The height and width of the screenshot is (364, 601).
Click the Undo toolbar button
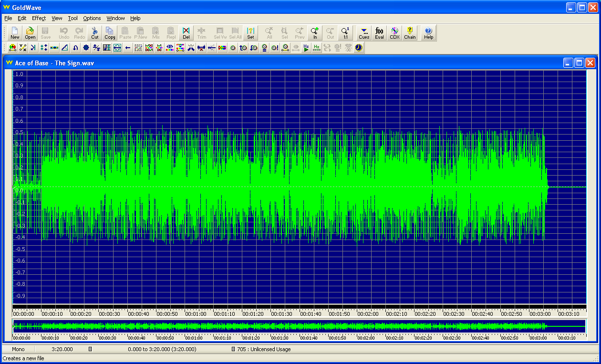point(64,33)
